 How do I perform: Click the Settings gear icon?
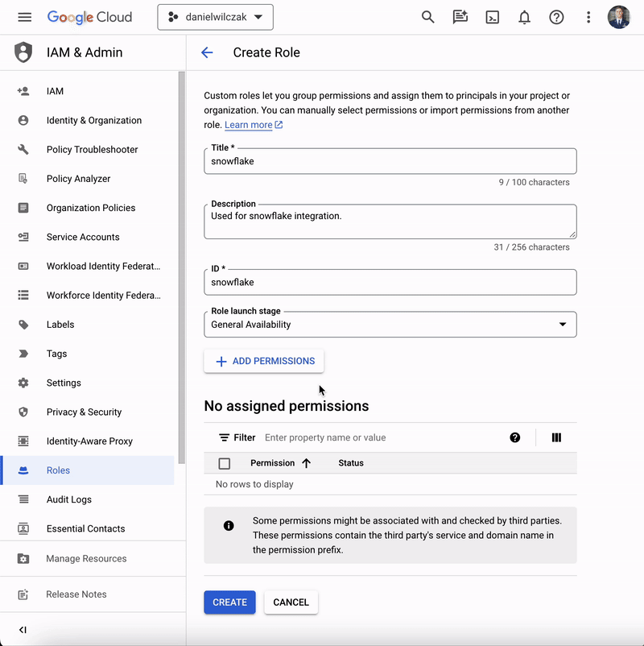[23, 383]
